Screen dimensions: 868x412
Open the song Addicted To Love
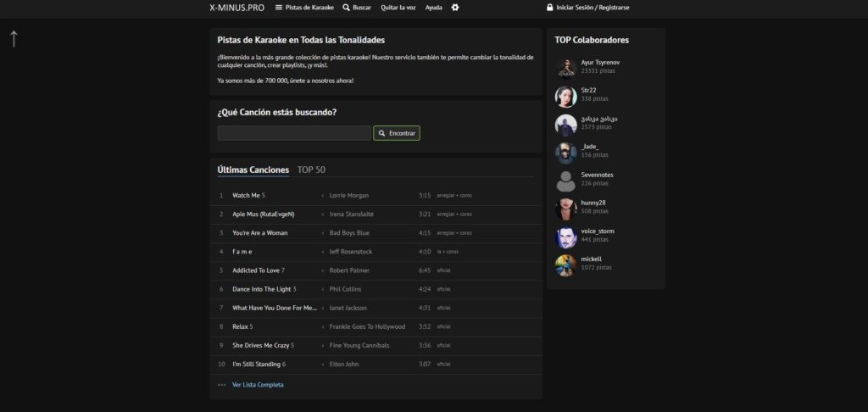256,270
